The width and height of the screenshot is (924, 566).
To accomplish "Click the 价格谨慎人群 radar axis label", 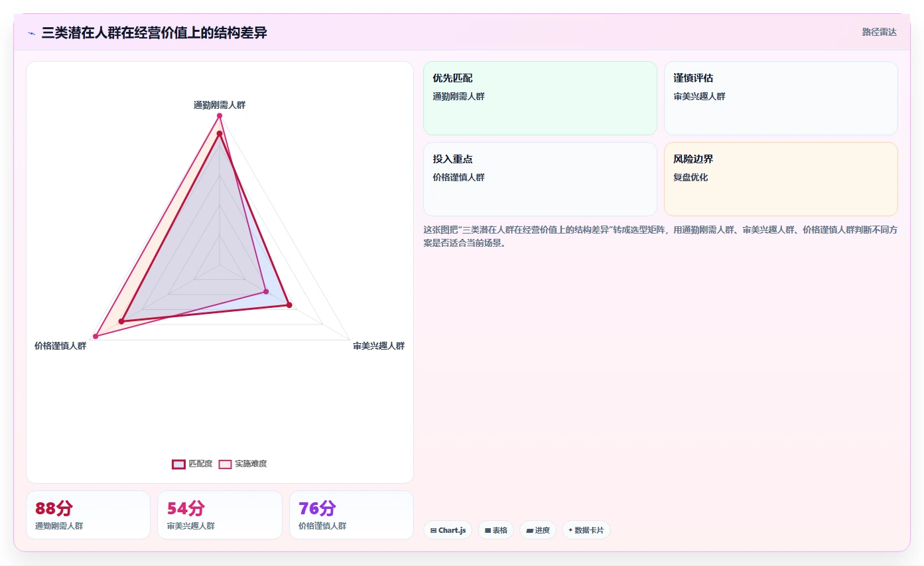I will [60, 346].
